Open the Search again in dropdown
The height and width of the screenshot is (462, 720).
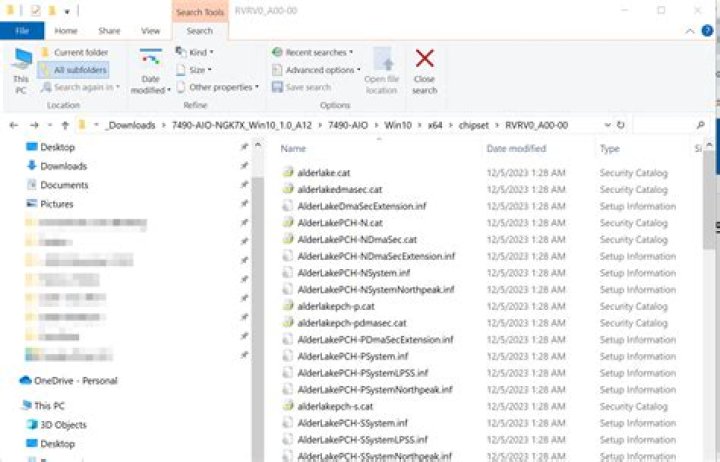(80, 87)
